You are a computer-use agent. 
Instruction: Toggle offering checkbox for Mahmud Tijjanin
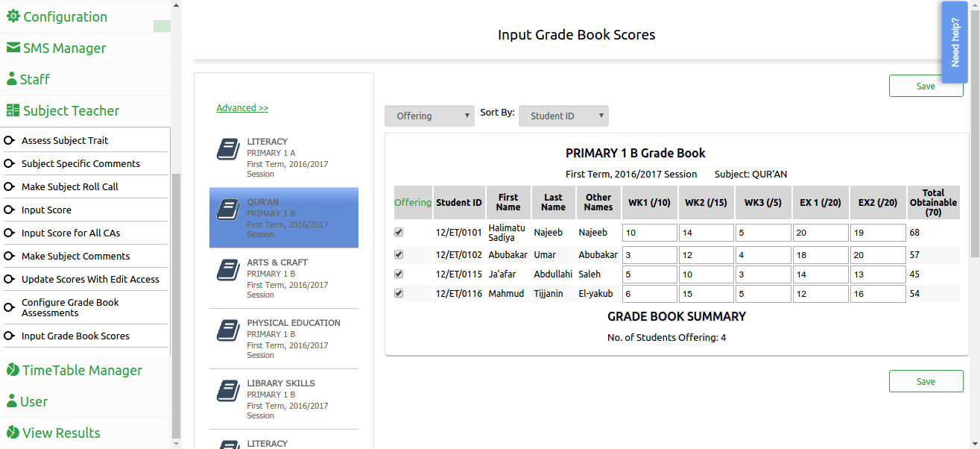pyautogui.click(x=399, y=293)
